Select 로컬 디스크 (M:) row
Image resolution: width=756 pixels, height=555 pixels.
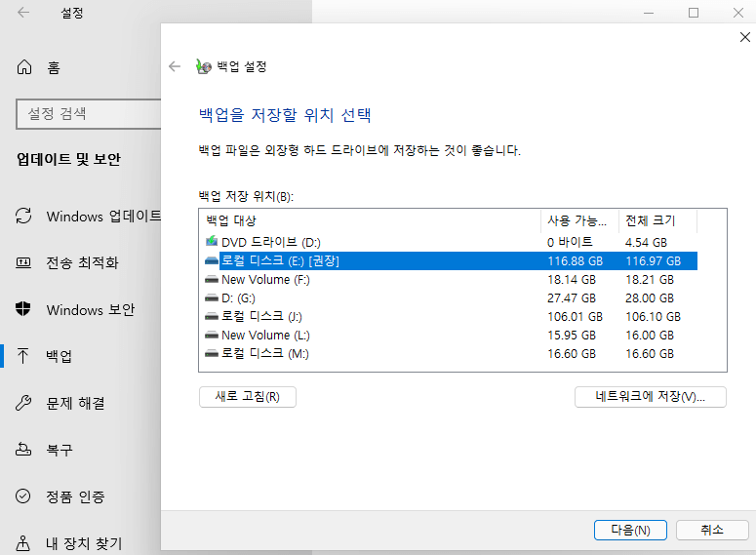click(x=451, y=353)
